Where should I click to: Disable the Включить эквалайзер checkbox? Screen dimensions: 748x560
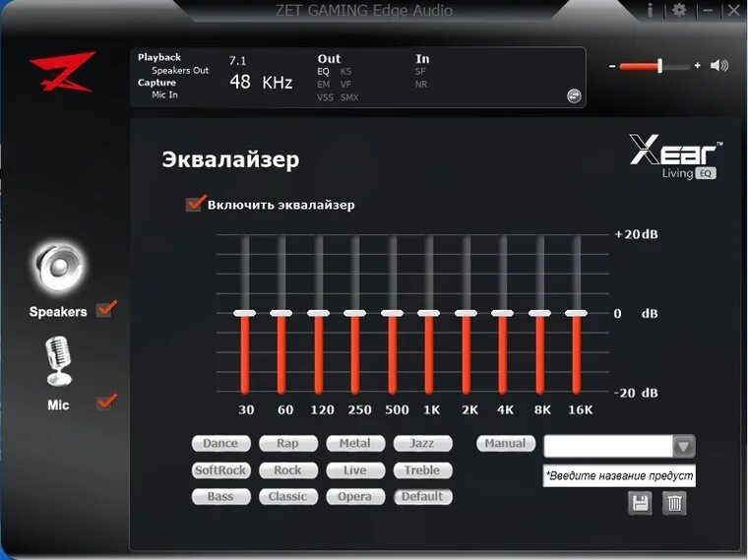pos(195,204)
